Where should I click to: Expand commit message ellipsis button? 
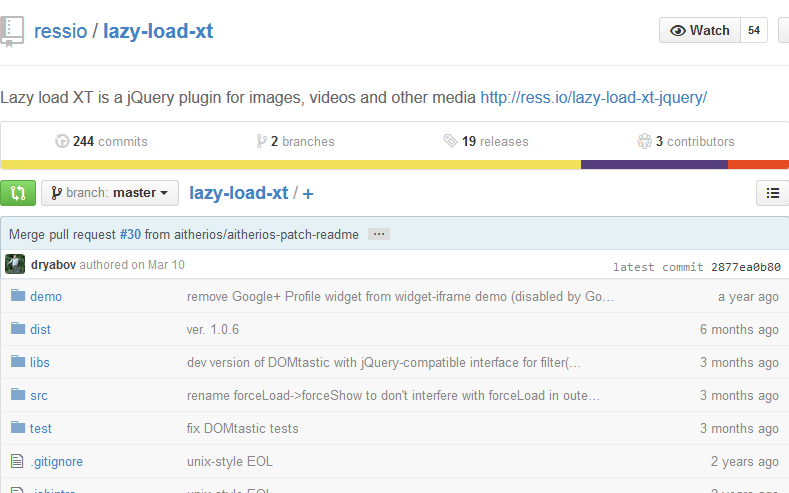pos(379,234)
